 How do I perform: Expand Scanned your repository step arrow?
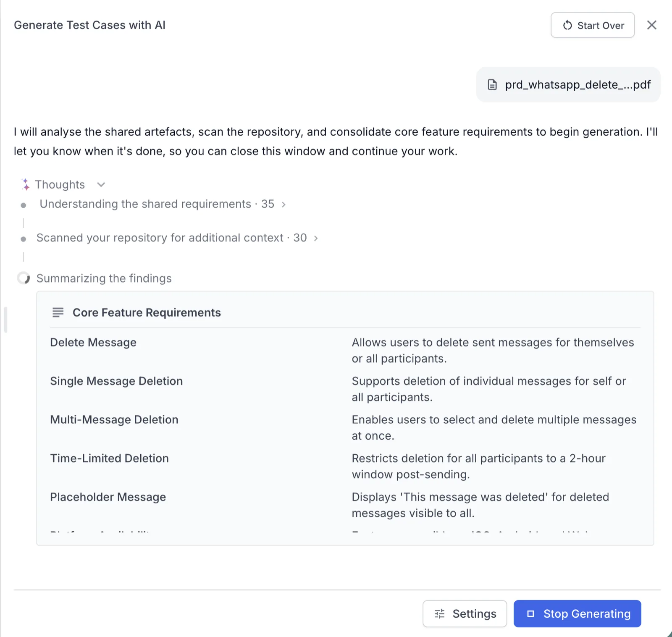[316, 239]
